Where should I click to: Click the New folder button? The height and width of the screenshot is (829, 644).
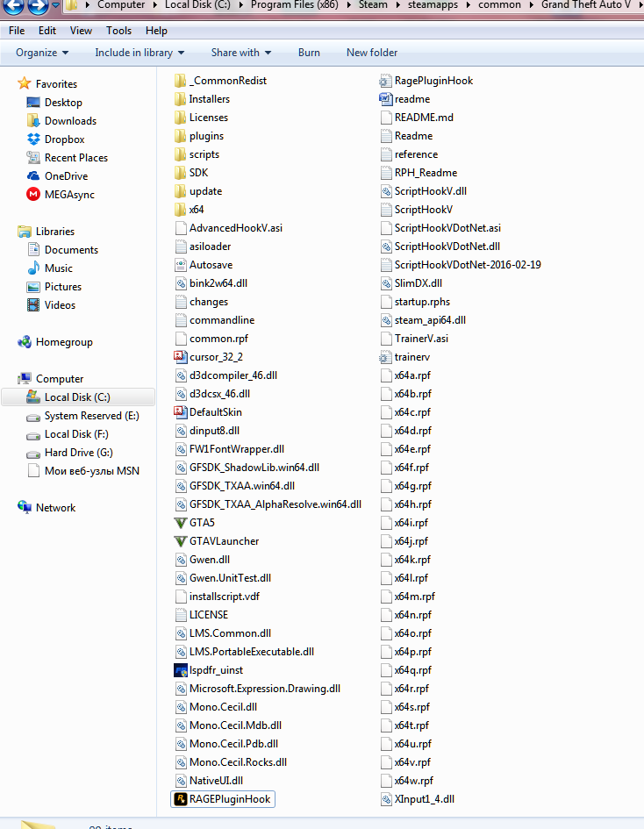click(x=372, y=53)
